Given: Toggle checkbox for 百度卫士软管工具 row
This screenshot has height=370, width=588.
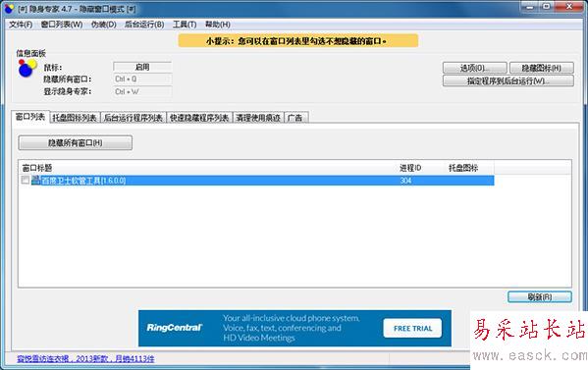Looking at the screenshot, I should pyautogui.click(x=26, y=181).
